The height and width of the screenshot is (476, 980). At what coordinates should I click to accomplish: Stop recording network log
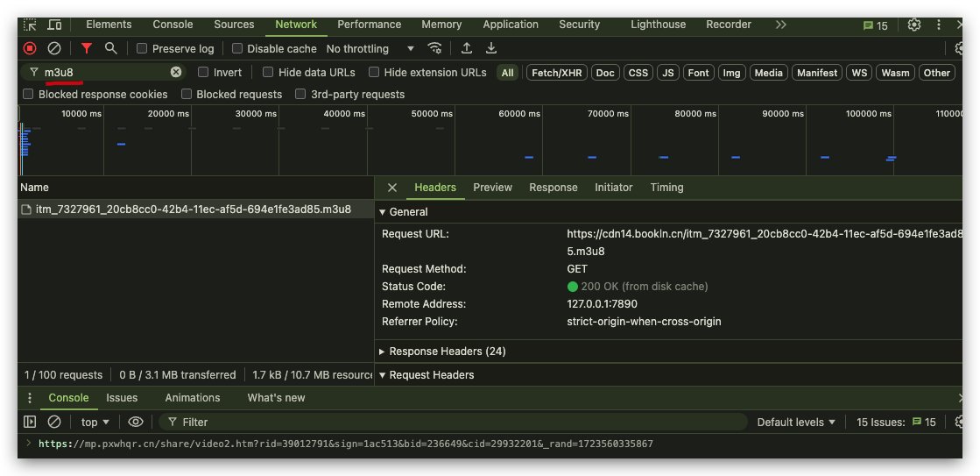[30, 48]
